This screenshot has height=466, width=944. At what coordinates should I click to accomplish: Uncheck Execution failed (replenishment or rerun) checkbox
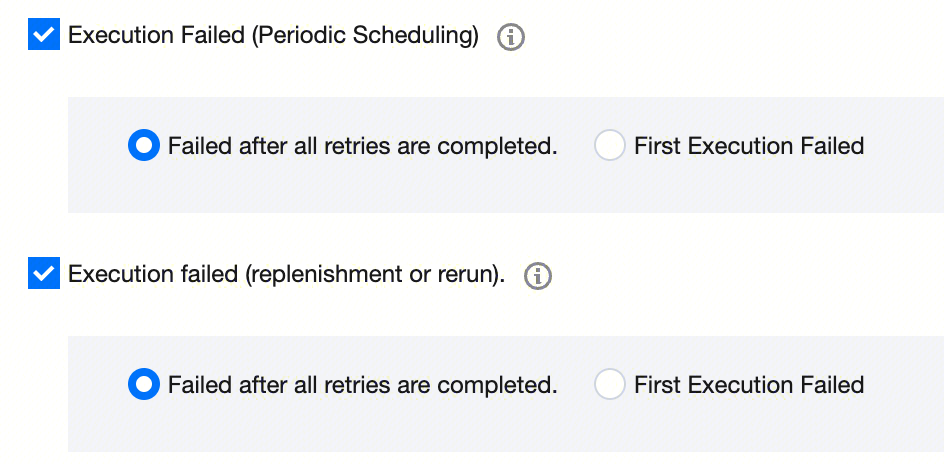click(x=44, y=275)
